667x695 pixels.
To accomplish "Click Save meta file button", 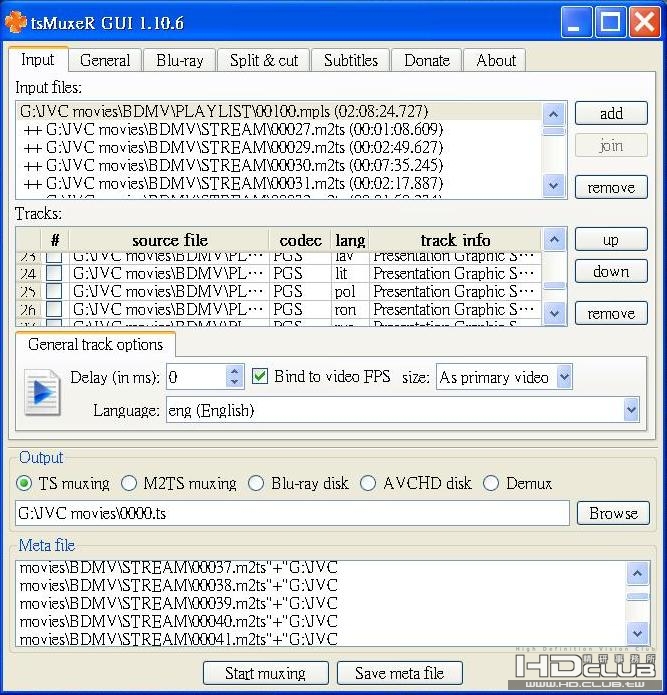I will 399,673.
